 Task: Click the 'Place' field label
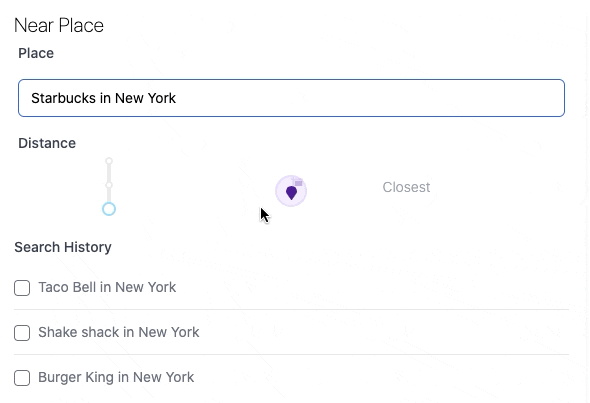[36, 53]
